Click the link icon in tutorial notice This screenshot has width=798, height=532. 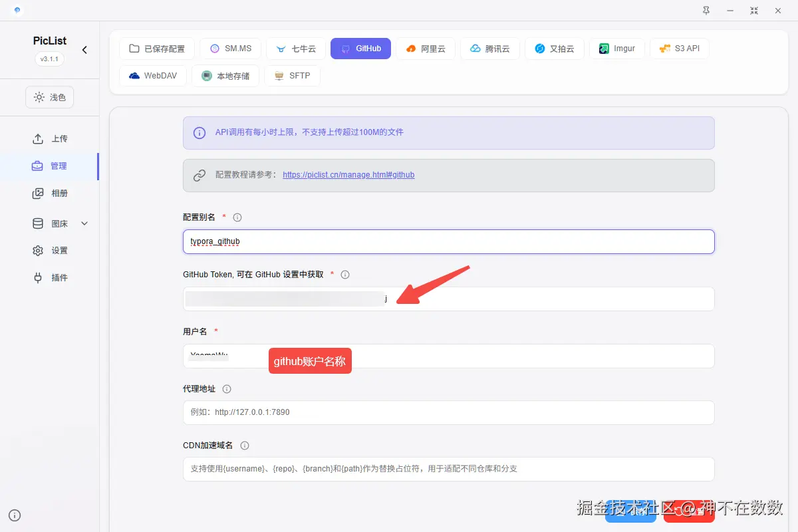[x=199, y=176]
